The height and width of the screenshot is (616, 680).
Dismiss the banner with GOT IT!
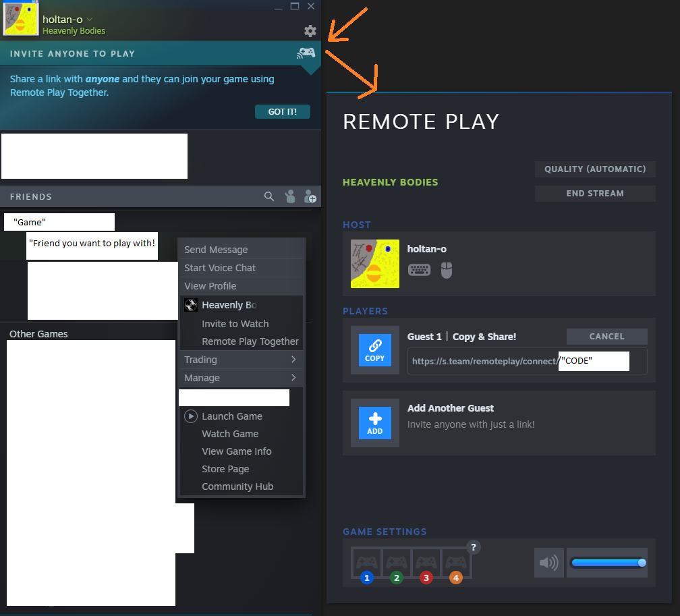point(282,111)
